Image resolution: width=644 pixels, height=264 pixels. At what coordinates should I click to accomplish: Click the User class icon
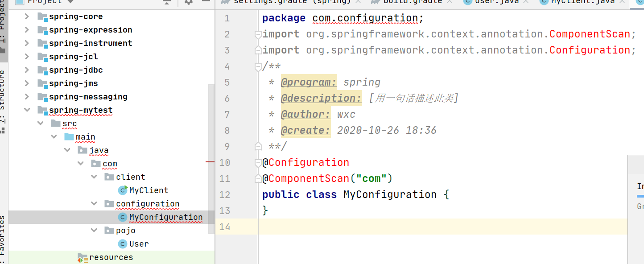click(123, 244)
